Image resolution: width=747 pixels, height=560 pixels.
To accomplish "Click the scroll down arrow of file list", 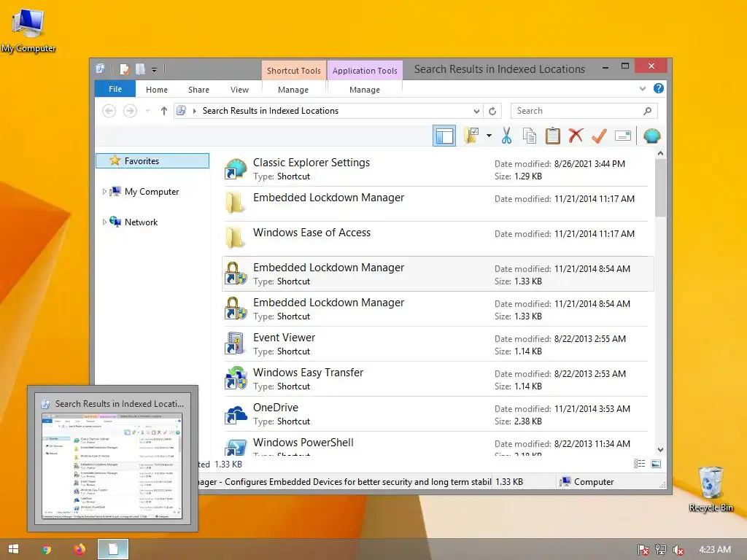I will 660,450.
